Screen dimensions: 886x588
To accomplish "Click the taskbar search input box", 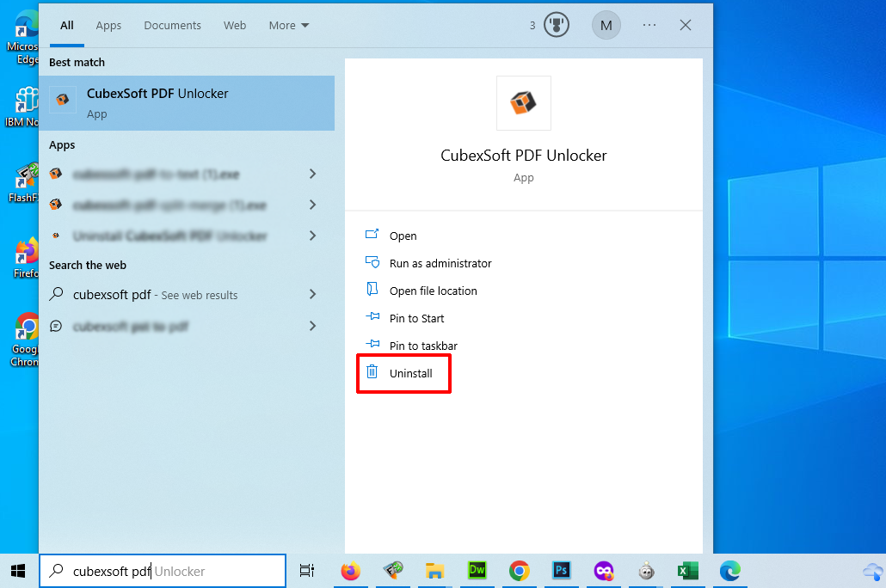I will [x=163, y=571].
